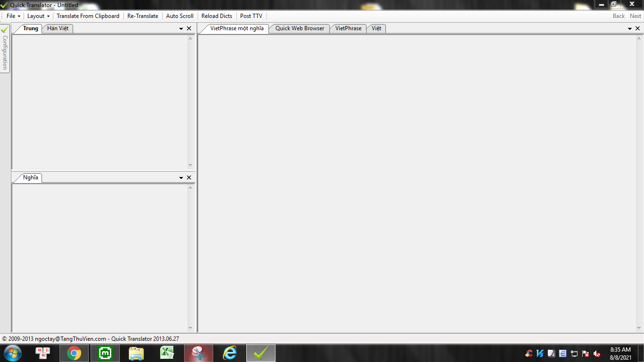The width and height of the screenshot is (644, 362).
Task: Open the Trung panel options dropdown arrow
Action: click(181, 29)
